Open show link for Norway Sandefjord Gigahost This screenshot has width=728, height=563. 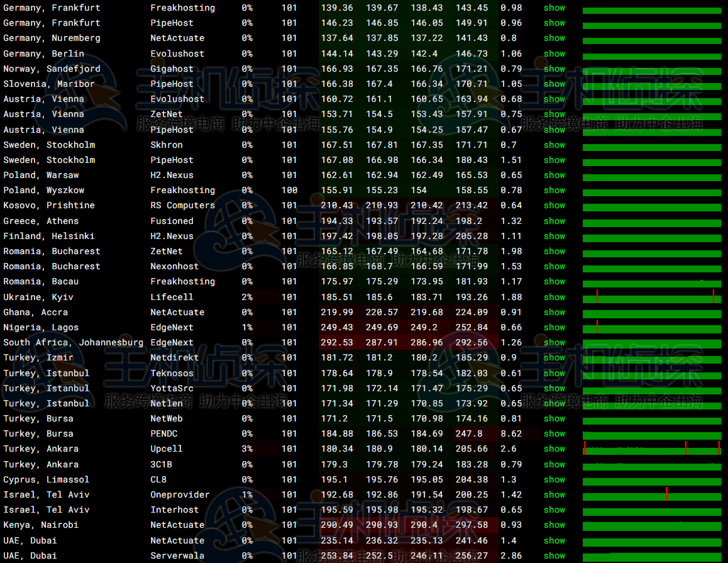[x=554, y=69]
